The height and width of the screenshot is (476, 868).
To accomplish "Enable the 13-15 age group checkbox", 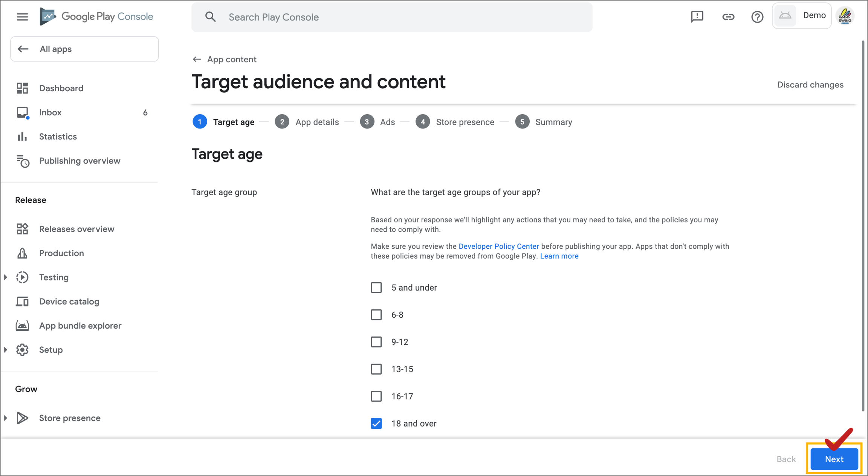I will point(376,369).
